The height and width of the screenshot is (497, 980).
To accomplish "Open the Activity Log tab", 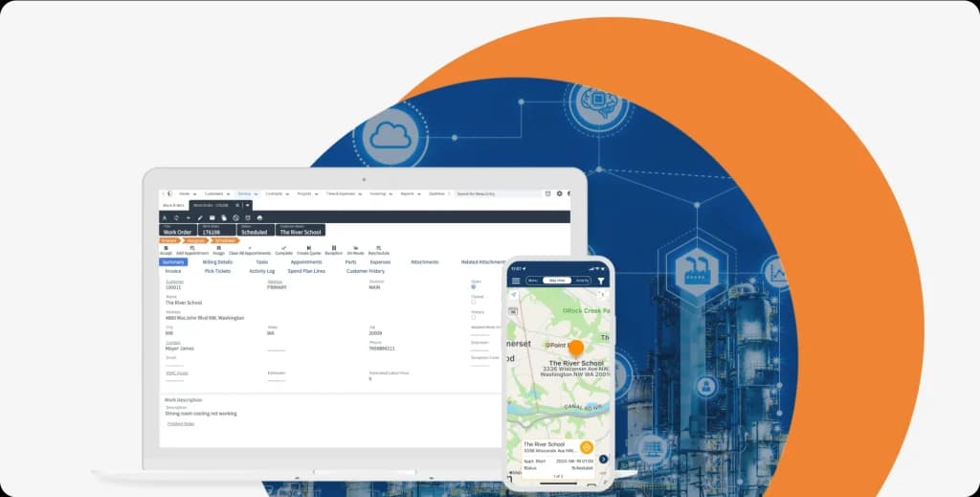I will (262, 271).
